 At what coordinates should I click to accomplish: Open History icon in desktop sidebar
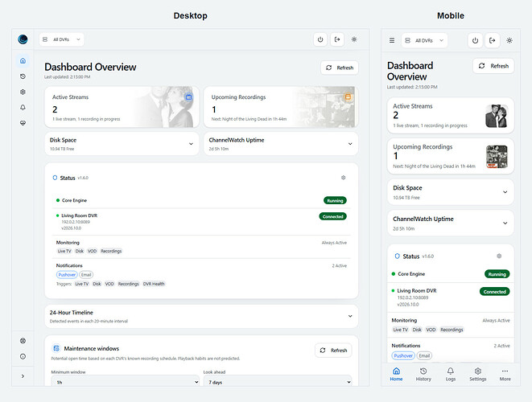click(23, 76)
